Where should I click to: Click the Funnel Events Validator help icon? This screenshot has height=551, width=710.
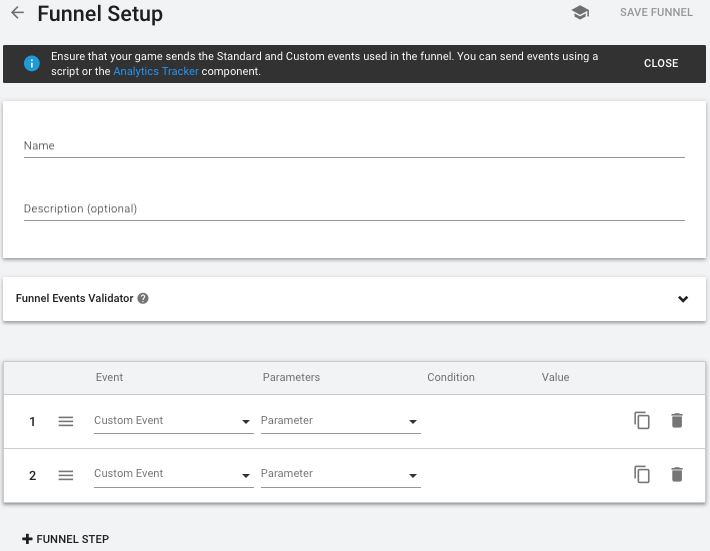click(x=143, y=298)
